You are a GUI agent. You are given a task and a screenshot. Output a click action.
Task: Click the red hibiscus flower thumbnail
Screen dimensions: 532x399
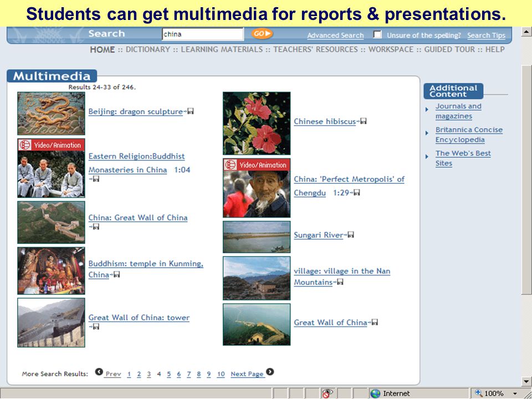(257, 123)
